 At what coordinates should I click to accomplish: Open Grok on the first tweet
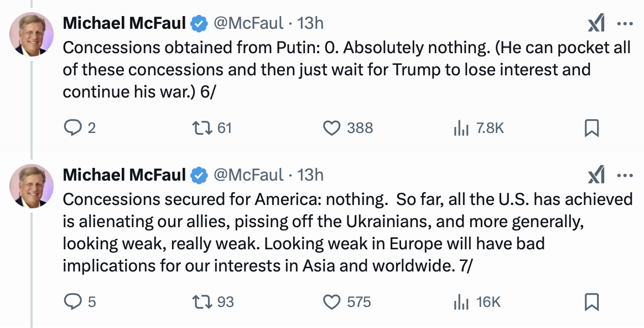[596, 23]
